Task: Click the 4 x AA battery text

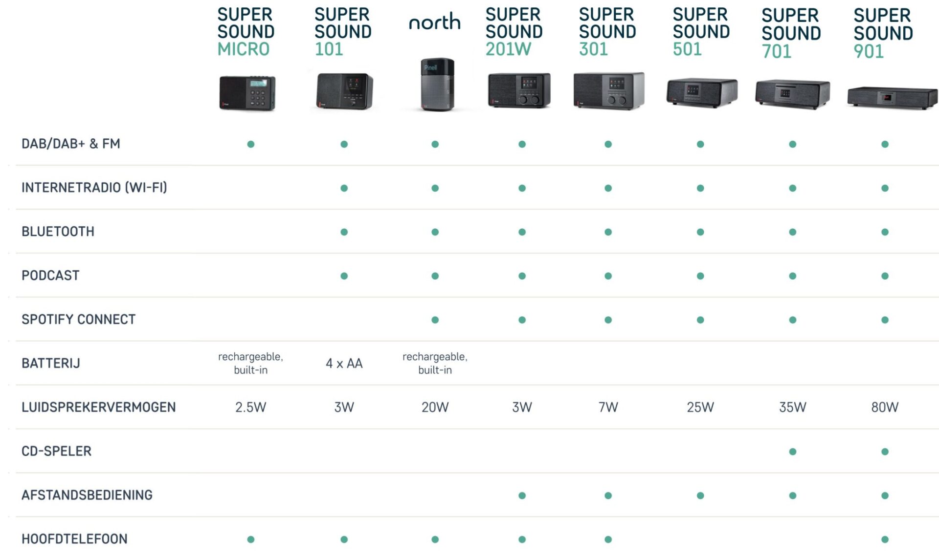Action: [344, 364]
